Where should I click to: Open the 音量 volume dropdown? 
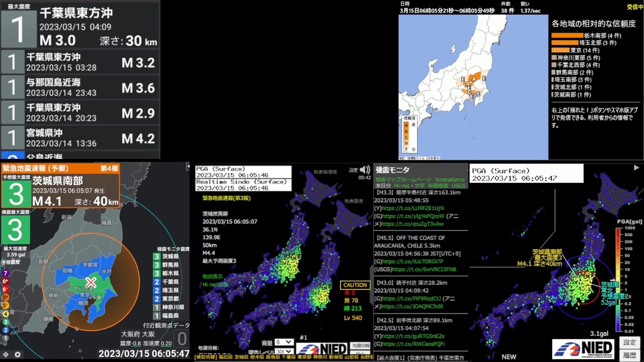coord(284,342)
